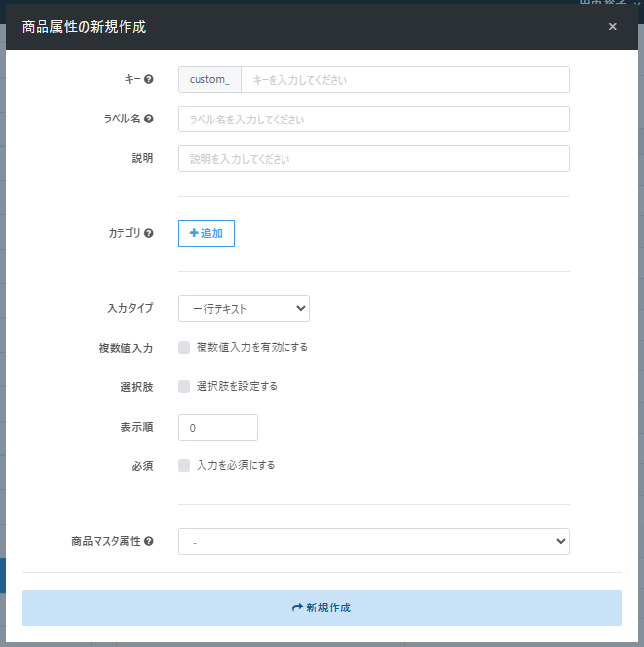Click the 追加 category button
This screenshot has height=647, width=644.
click(206, 233)
